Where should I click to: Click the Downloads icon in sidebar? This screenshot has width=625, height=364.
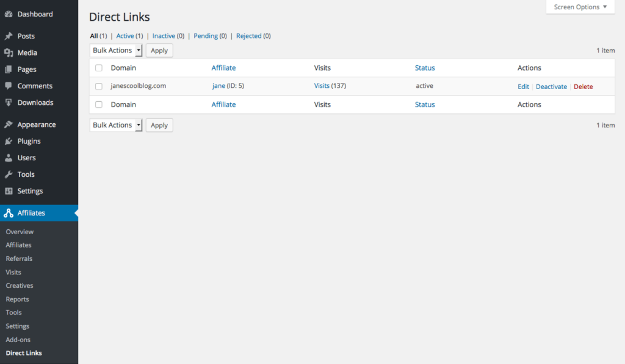[x=9, y=102]
